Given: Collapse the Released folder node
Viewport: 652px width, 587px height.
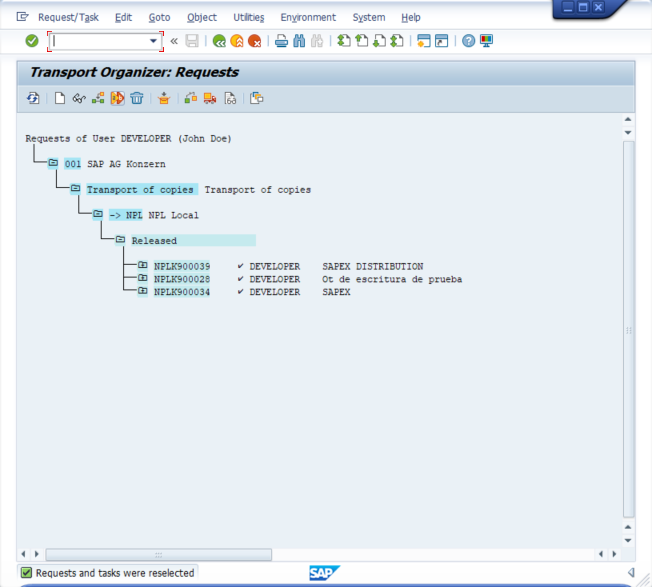Looking at the screenshot, I should [x=120, y=239].
